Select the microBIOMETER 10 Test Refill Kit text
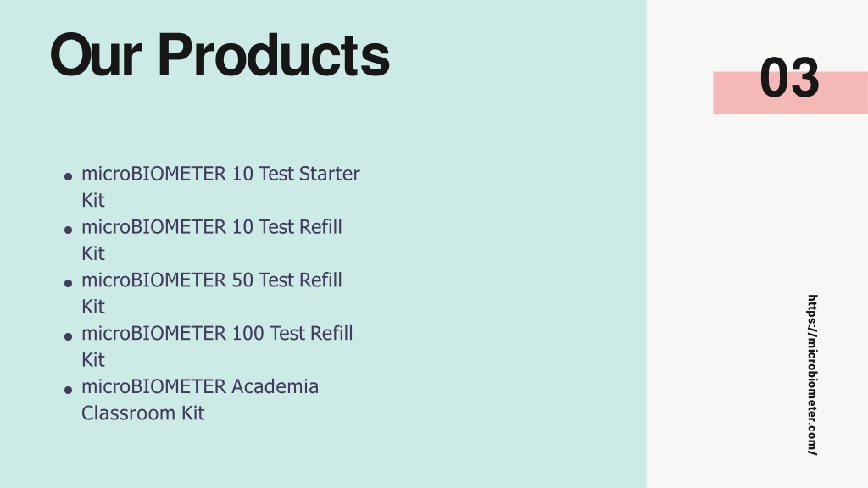Screen dimensions: 868x488 point(211,240)
